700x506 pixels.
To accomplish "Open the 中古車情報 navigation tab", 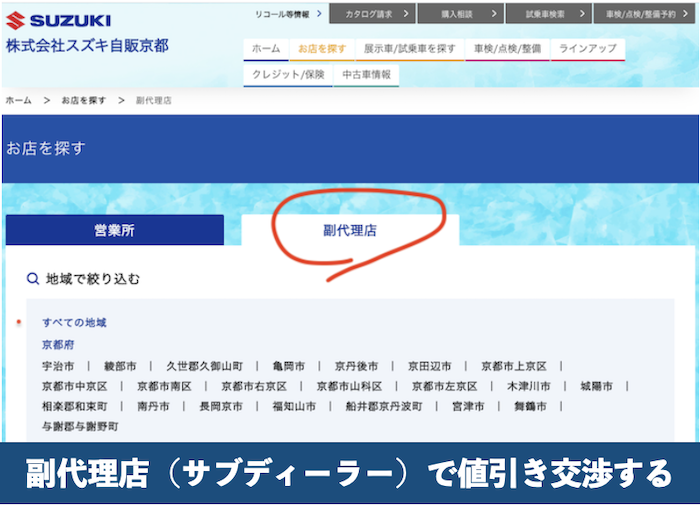I will 366,75.
